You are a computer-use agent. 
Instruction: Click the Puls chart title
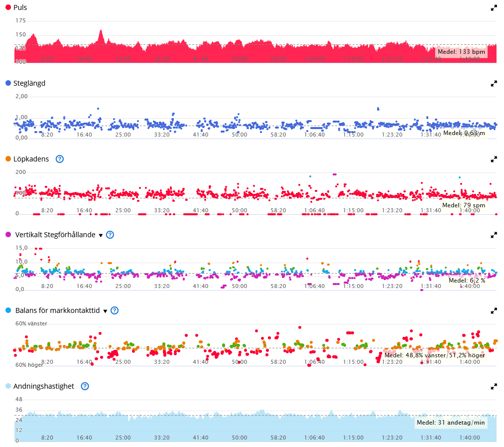[20, 7]
